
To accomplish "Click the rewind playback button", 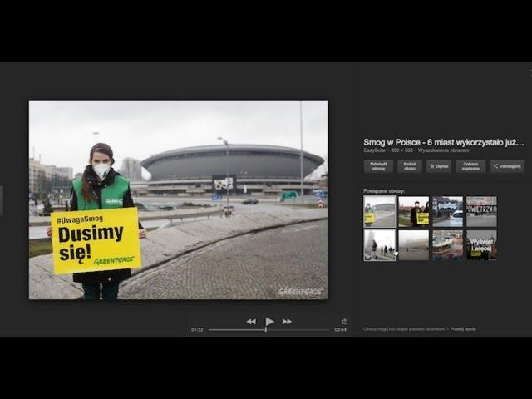I will coord(251,322).
